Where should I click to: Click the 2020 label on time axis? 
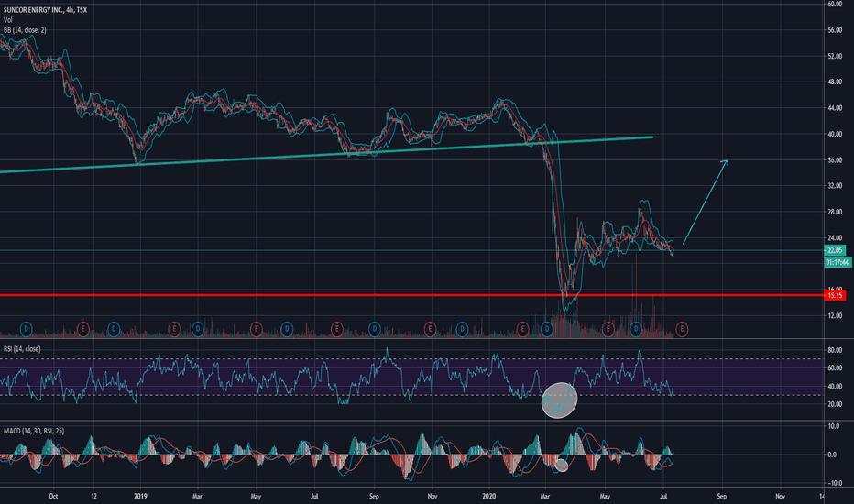pyautogui.click(x=489, y=497)
